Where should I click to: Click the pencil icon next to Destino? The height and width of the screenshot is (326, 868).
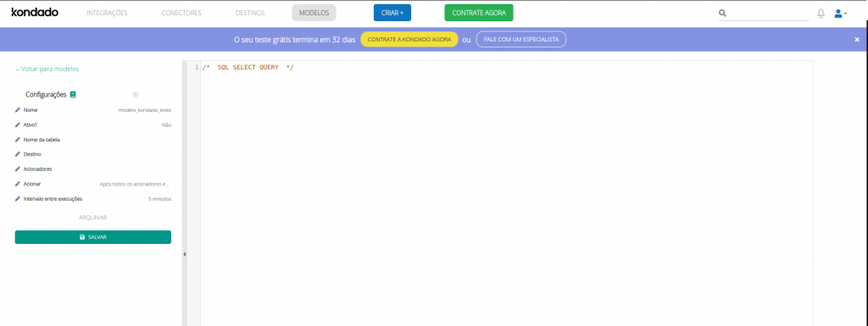tap(18, 154)
